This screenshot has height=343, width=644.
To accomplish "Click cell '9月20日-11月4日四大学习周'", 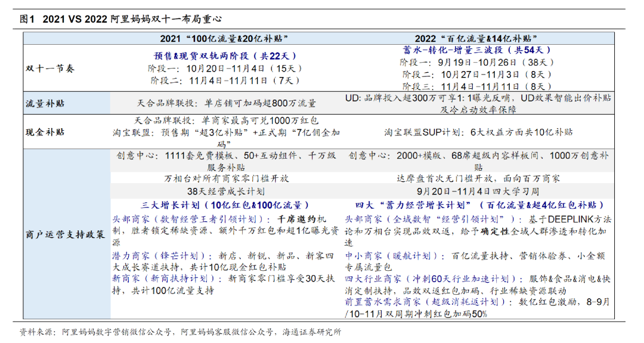I will [478, 192].
